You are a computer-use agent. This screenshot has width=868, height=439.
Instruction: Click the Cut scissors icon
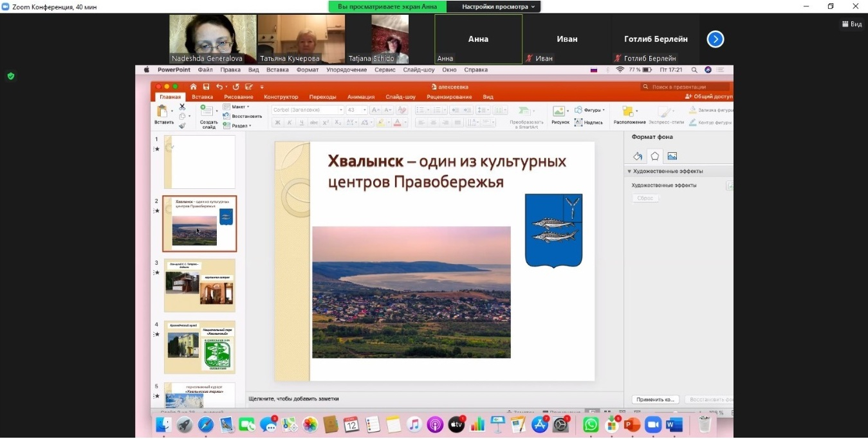pyautogui.click(x=182, y=107)
